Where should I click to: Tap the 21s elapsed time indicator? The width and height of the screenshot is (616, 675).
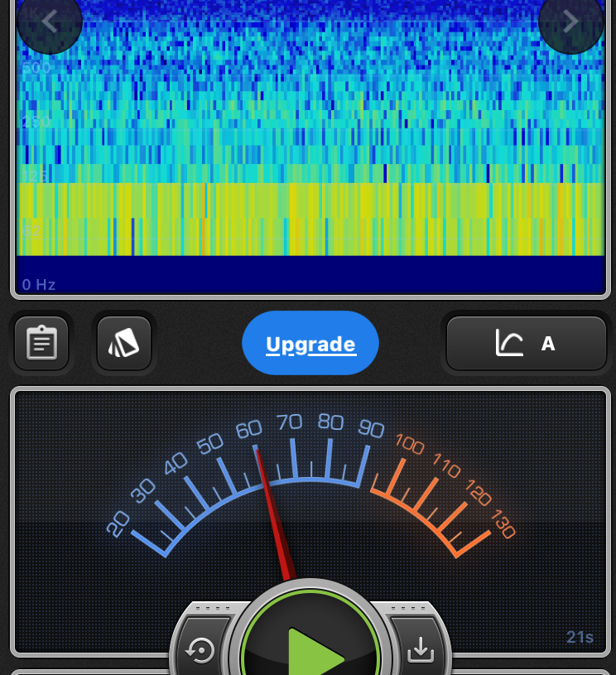pos(580,637)
